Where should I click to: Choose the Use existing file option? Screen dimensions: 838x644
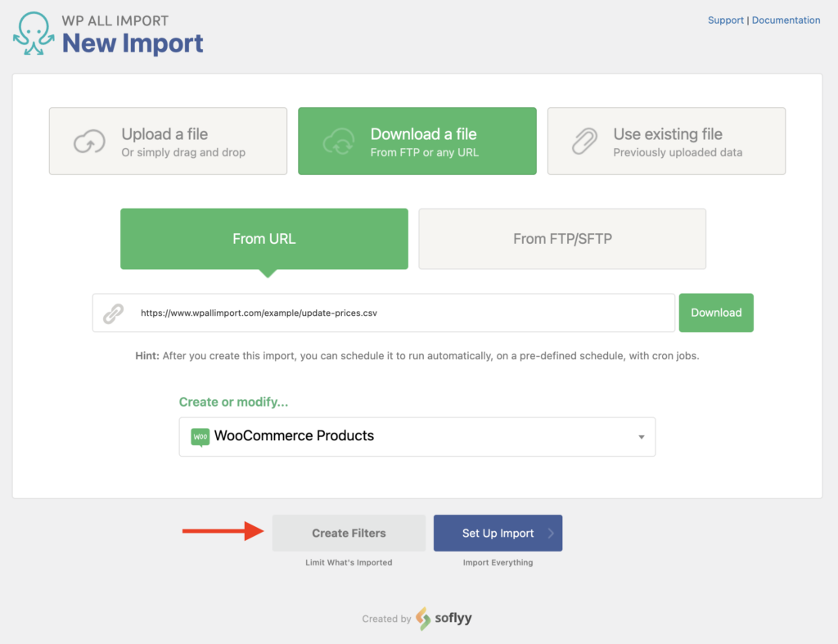coord(666,141)
